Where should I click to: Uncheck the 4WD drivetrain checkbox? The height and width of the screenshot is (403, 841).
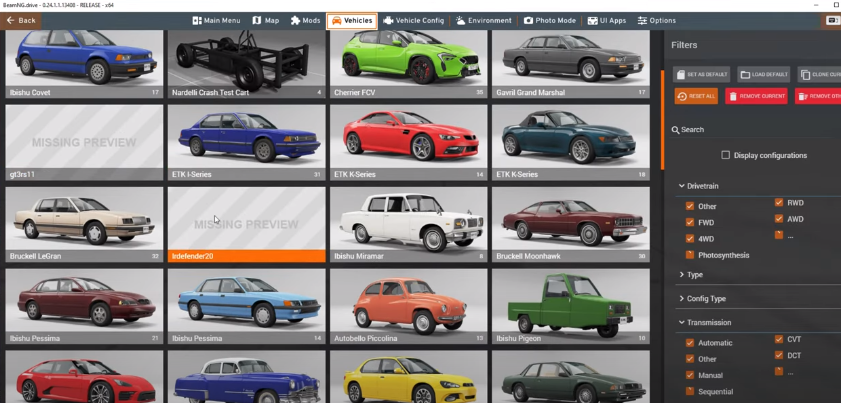[x=690, y=239]
